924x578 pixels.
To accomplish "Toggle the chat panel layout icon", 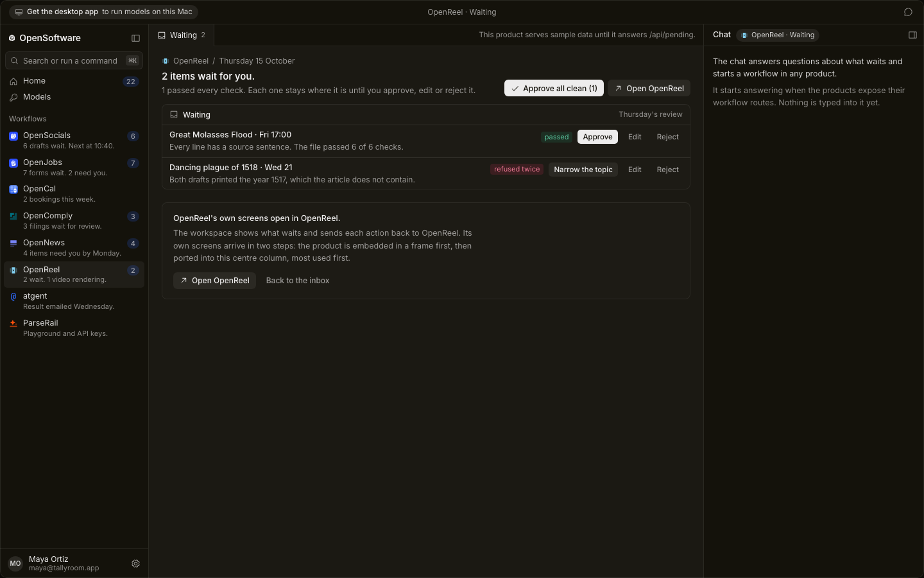I will pyautogui.click(x=912, y=35).
